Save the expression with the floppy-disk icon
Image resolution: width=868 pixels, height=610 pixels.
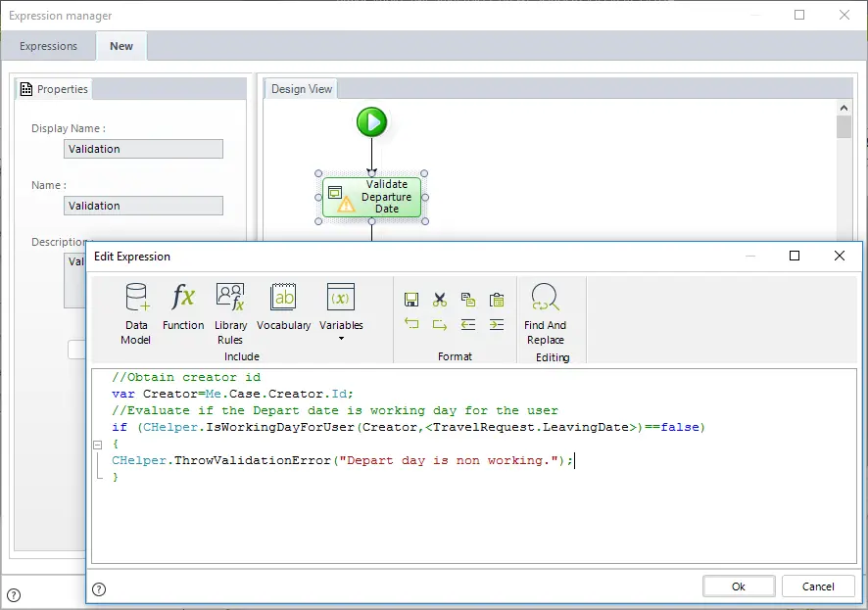[411, 300]
